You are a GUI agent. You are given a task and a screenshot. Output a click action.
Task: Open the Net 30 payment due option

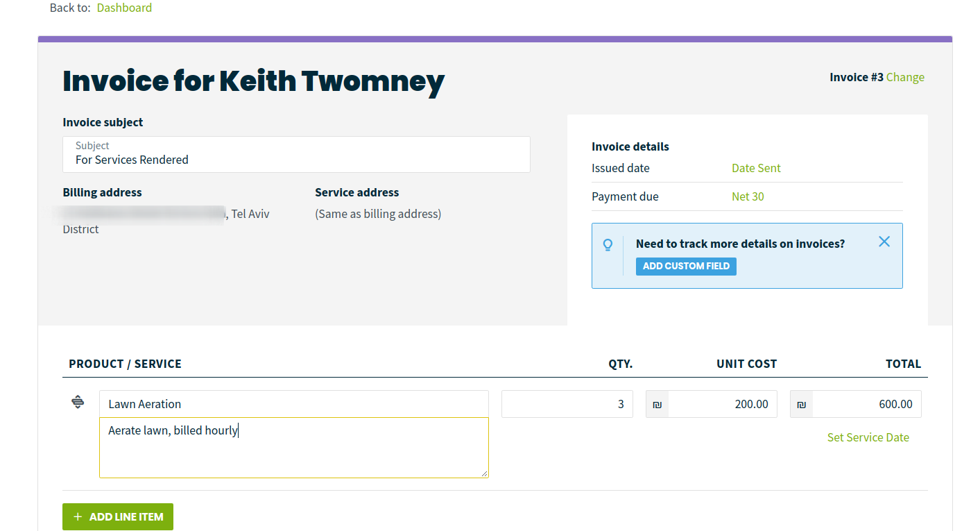click(748, 196)
